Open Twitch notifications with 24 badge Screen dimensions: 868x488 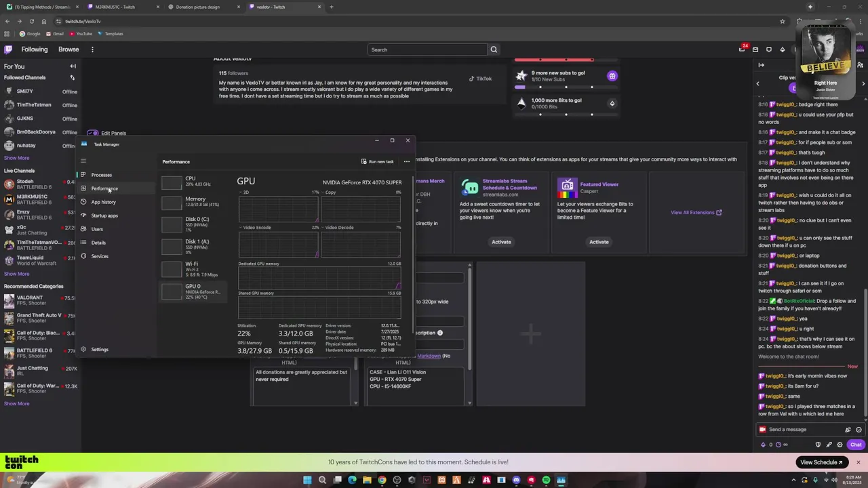pyautogui.click(x=742, y=49)
